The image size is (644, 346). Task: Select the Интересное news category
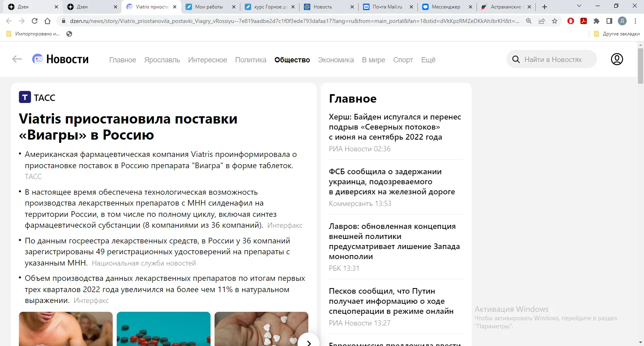(x=208, y=60)
